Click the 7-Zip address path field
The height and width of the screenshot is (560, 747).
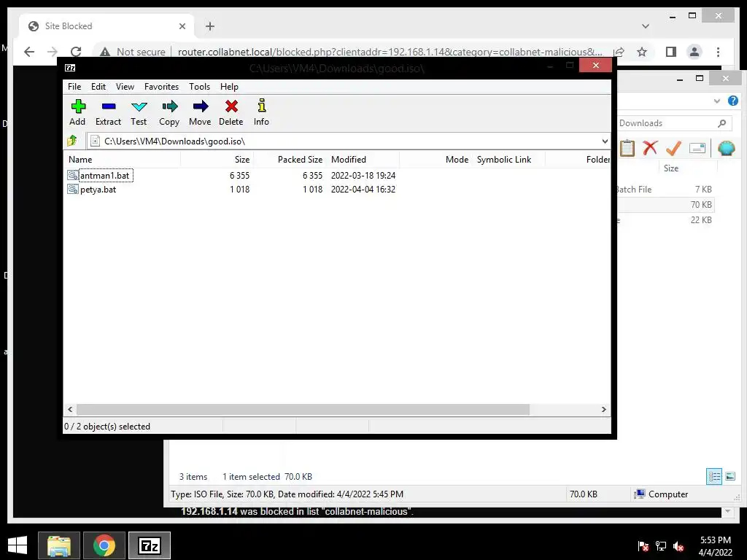point(343,141)
